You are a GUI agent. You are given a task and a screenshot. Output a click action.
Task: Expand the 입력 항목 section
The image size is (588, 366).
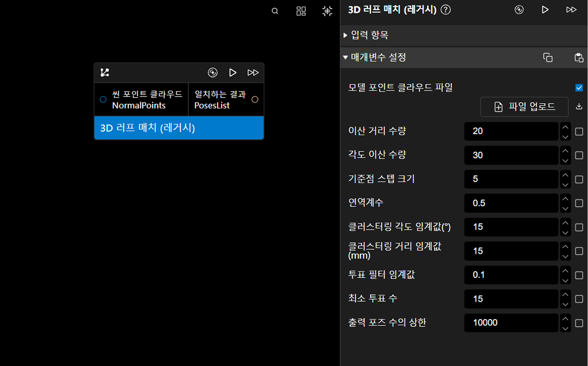pyautogui.click(x=345, y=35)
